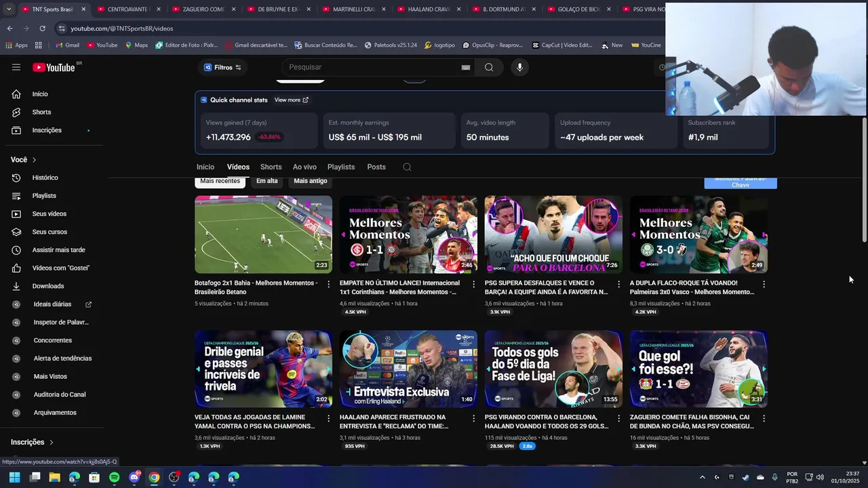Viewport: 868px width, 488px height.
Task: Open Downloads in sidebar
Action: click(47, 286)
